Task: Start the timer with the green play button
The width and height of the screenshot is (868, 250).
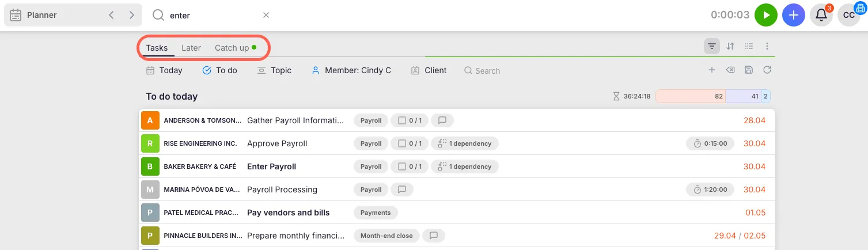Action: (x=766, y=16)
